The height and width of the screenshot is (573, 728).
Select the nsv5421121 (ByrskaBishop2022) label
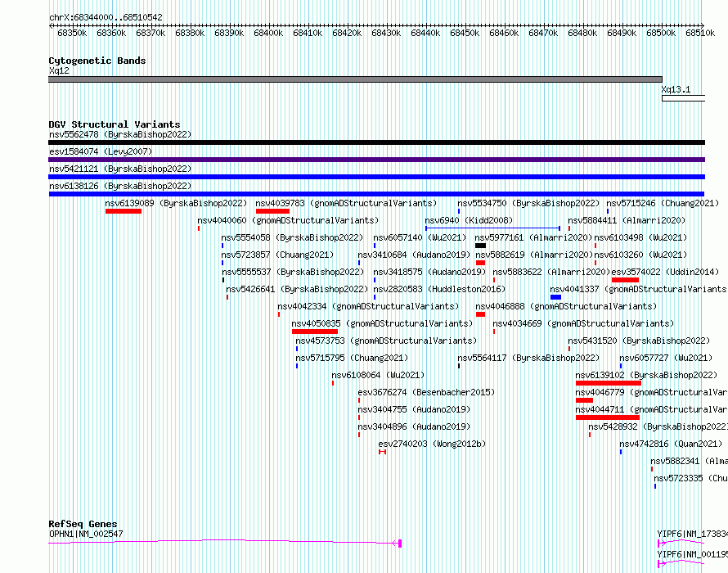[x=120, y=169]
